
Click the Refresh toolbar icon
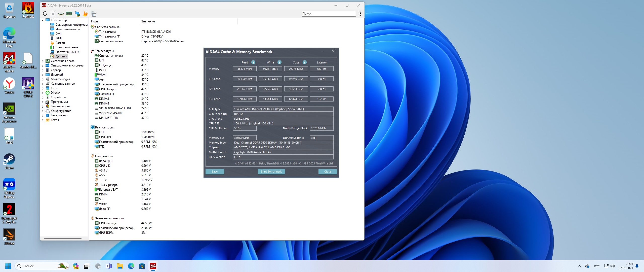[45, 14]
